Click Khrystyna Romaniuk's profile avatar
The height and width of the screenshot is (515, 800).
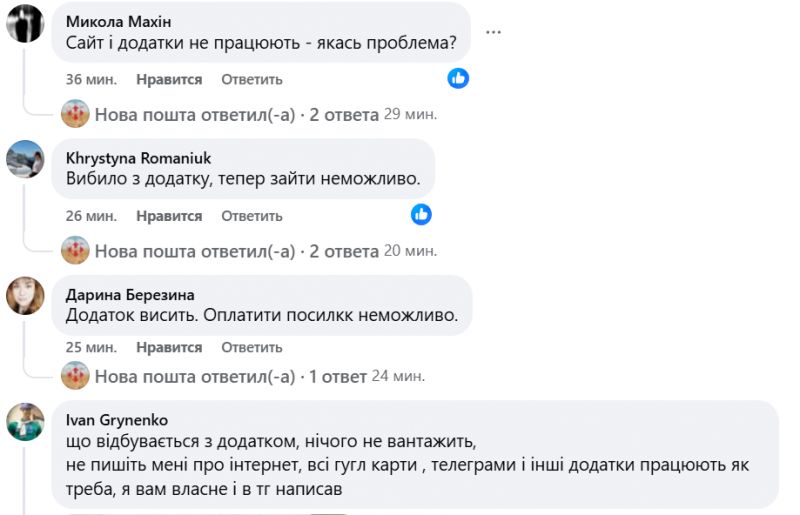click(25, 159)
